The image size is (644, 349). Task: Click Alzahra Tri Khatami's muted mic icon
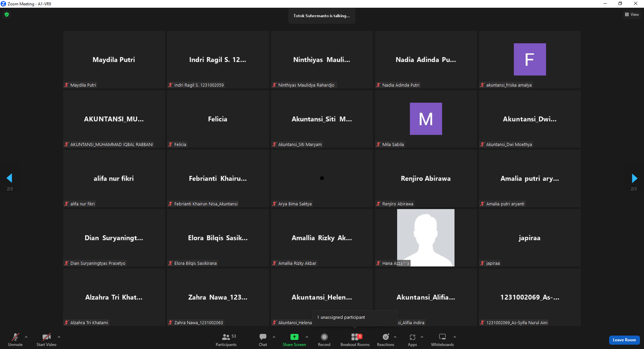66,322
